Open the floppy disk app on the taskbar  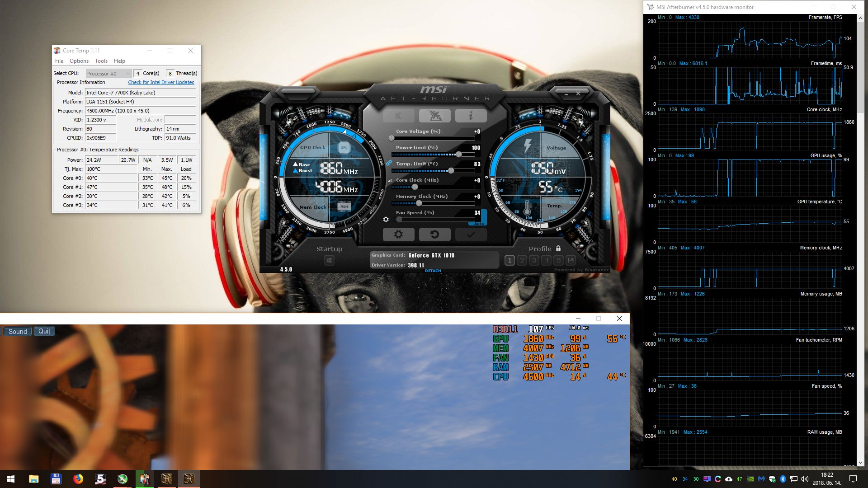click(x=56, y=479)
